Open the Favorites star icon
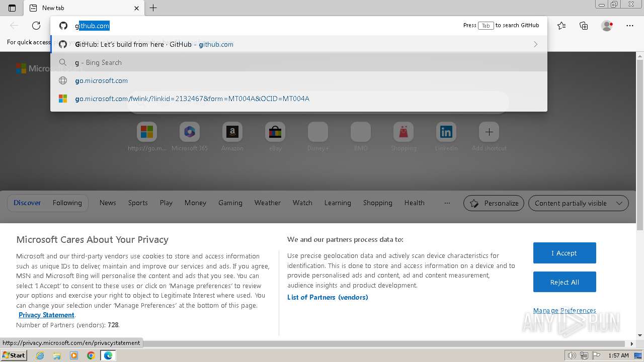This screenshot has height=362, width=644. [561, 26]
